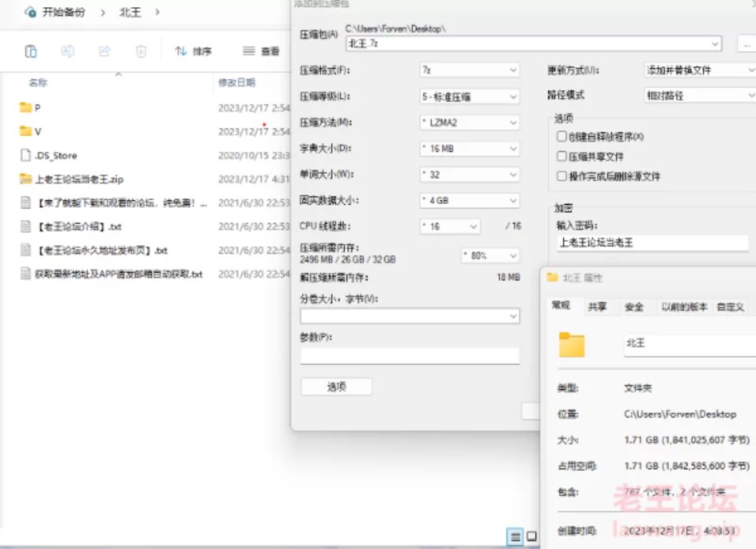Click the Delete trash icon in the toolbar
The height and width of the screenshot is (549, 756).
[140, 50]
